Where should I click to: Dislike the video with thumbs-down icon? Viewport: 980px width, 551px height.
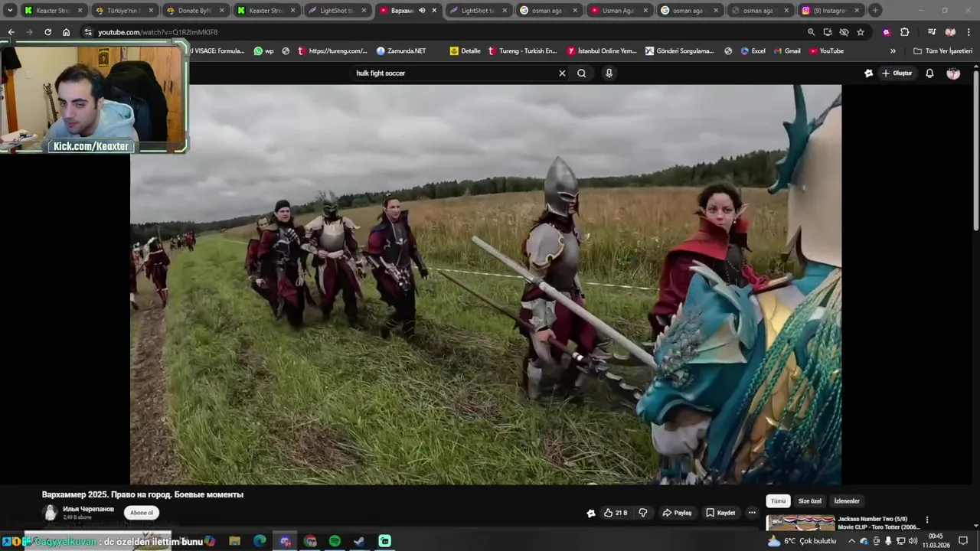[x=643, y=513]
